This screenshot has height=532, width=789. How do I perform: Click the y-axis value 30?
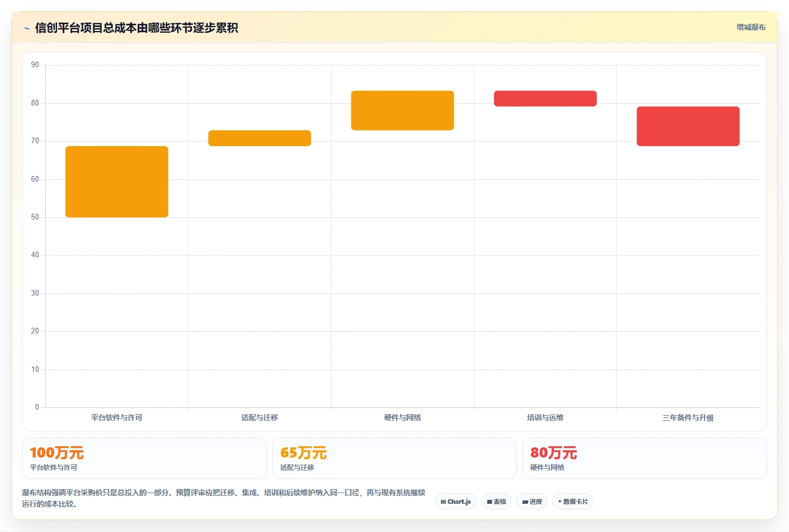click(35, 293)
